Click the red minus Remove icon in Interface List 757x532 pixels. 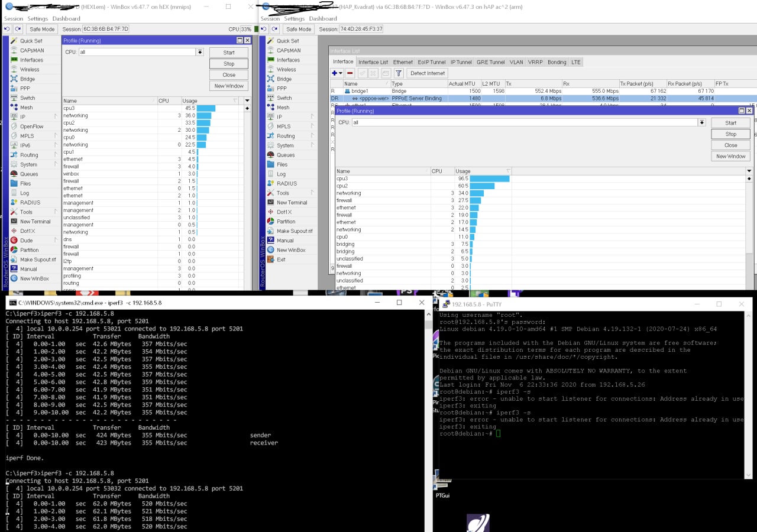click(350, 73)
